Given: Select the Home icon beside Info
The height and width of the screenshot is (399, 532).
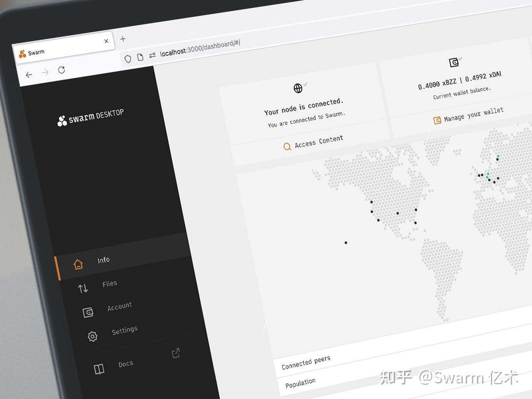Looking at the screenshot, I should (x=78, y=263).
